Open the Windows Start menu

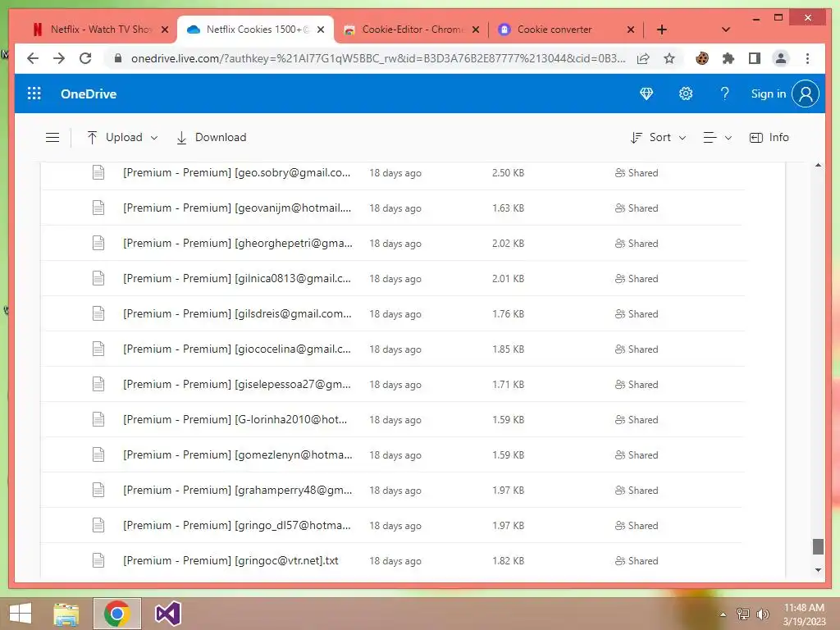pyautogui.click(x=21, y=614)
